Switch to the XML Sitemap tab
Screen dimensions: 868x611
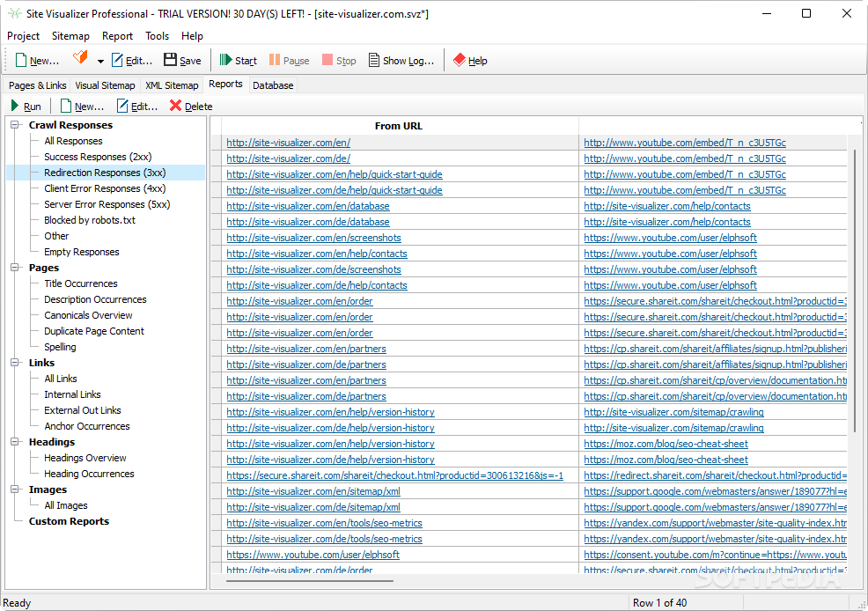(172, 85)
